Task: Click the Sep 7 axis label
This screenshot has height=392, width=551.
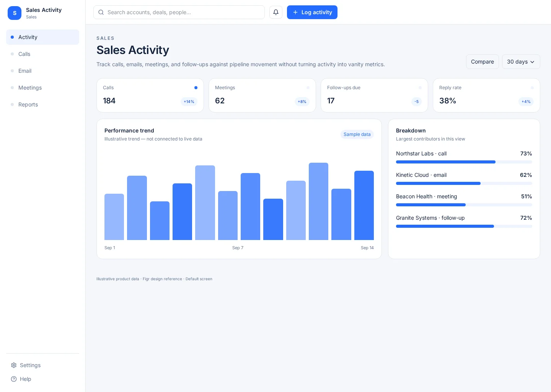Action: 238,248
